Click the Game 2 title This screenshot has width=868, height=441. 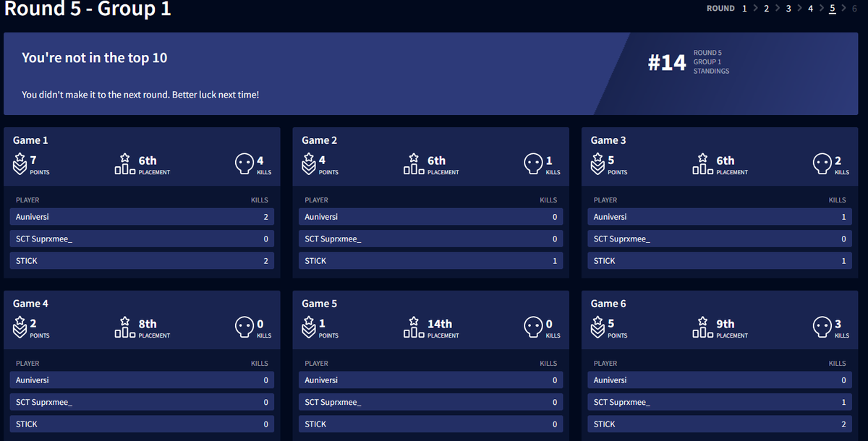point(320,140)
